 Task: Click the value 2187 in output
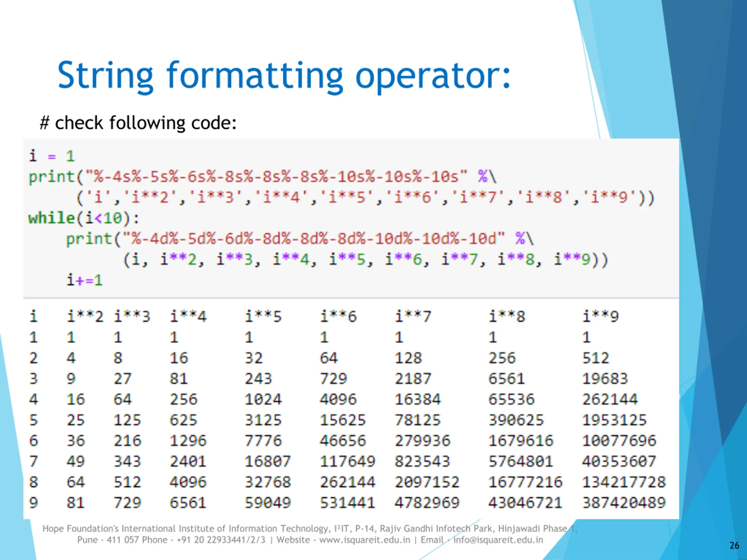pyautogui.click(x=413, y=379)
